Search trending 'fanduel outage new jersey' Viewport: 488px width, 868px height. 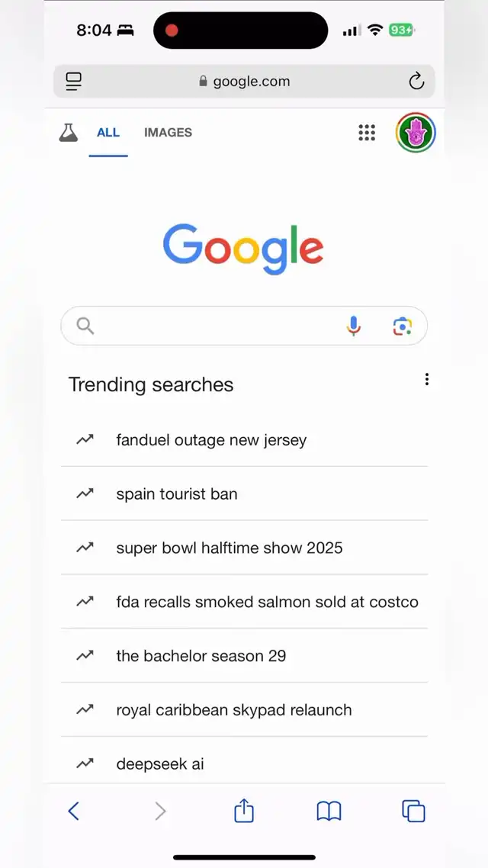[x=211, y=440]
